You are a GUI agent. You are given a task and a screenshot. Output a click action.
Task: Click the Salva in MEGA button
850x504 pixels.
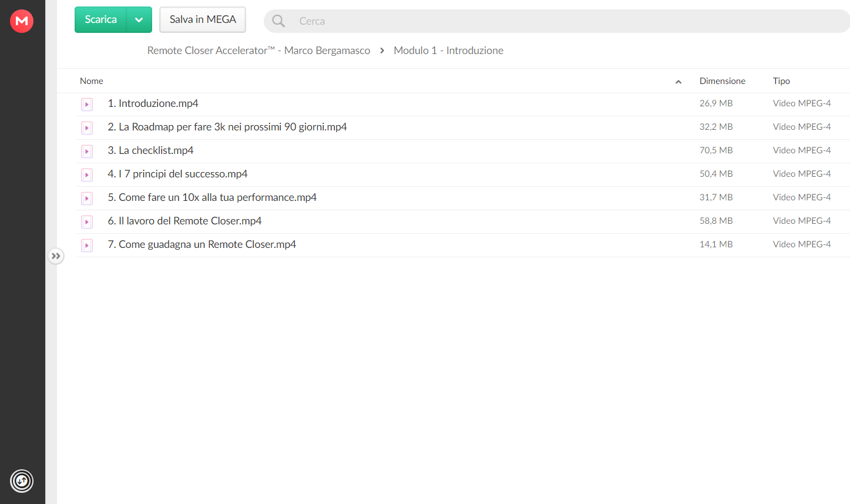(203, 19)
